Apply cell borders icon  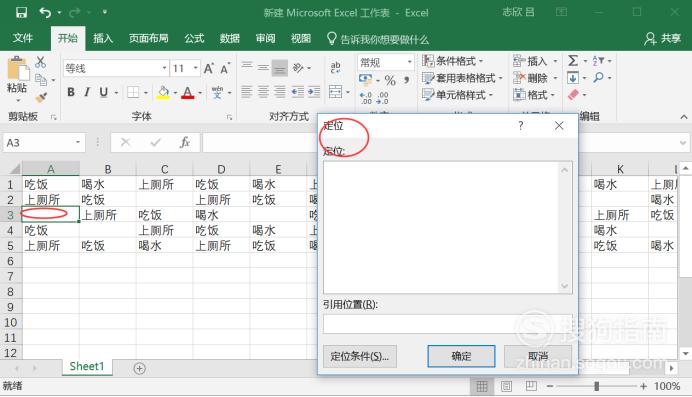(133, 92)
